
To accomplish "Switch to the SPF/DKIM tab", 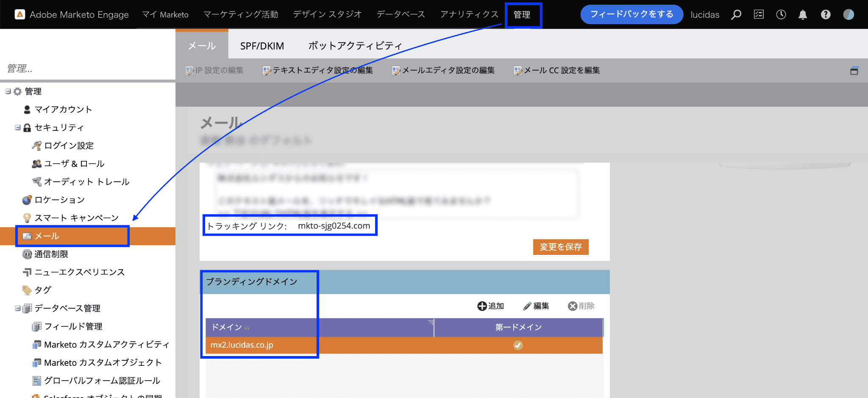I will 262,46.
